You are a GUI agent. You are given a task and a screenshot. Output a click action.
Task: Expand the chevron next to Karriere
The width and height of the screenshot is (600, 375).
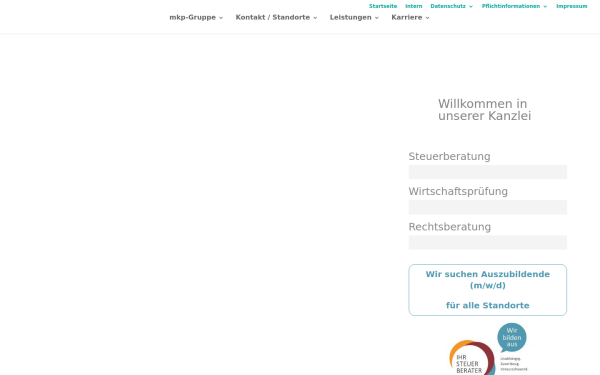click(427, 18)
